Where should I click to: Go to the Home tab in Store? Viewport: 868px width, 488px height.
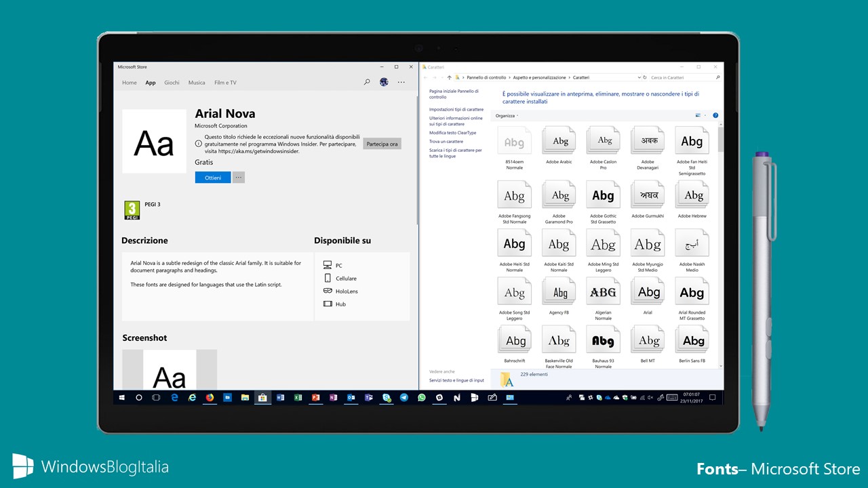point(130,83)
